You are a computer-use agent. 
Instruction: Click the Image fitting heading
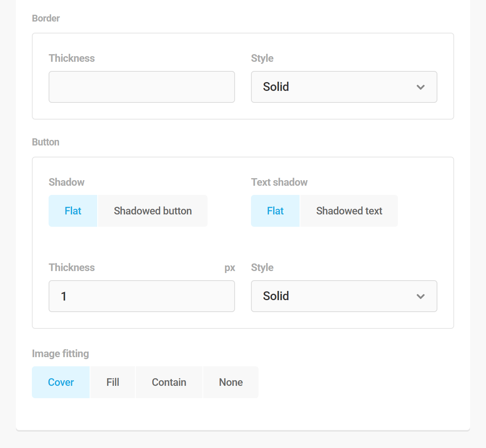pos(60,354)
